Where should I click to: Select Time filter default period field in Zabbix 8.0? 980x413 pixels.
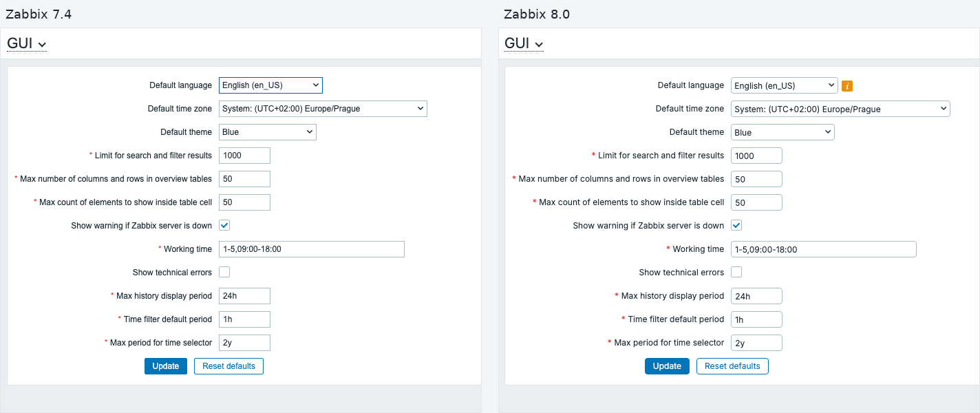point(756,319)
